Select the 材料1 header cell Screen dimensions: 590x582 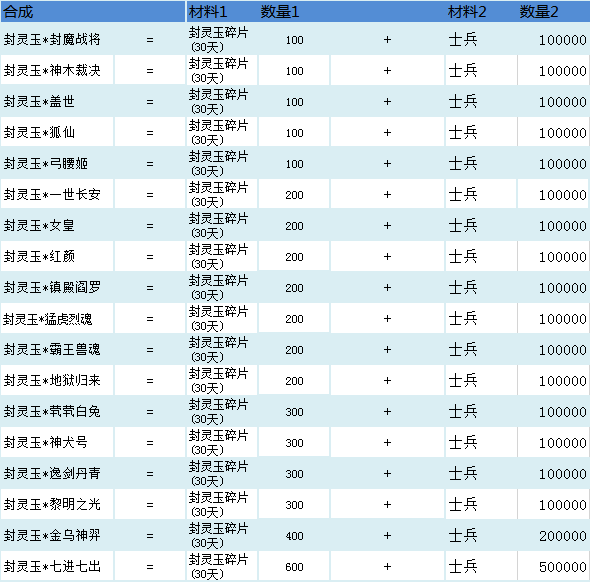coord(208,12)
